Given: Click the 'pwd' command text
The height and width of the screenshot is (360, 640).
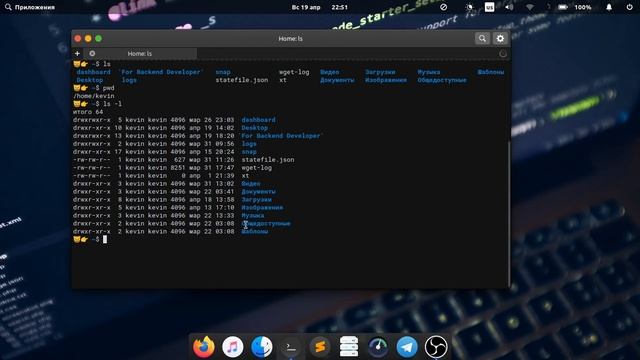Looking at the screenshot, I should coord(109,88).
